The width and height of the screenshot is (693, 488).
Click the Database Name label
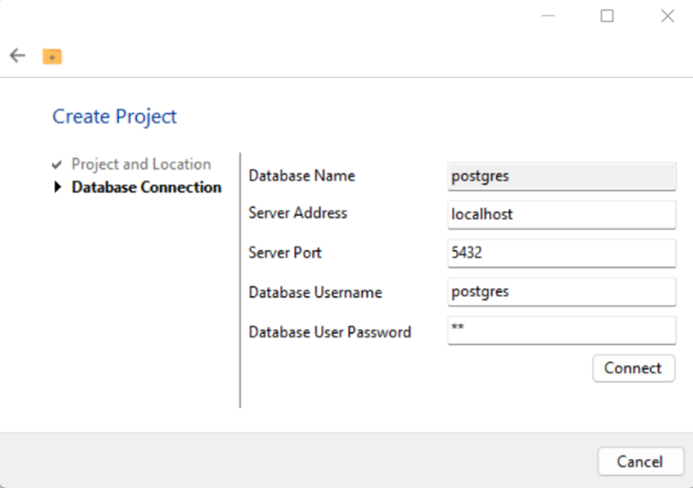pos(302,176)
